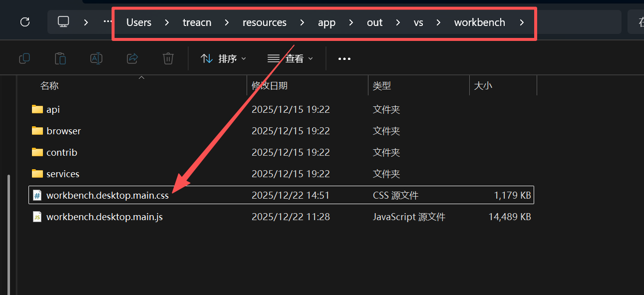Sort files by the 名称 column header
This screenshot has height=295, width=644.
pyautogui.click(x=49, y=85)
